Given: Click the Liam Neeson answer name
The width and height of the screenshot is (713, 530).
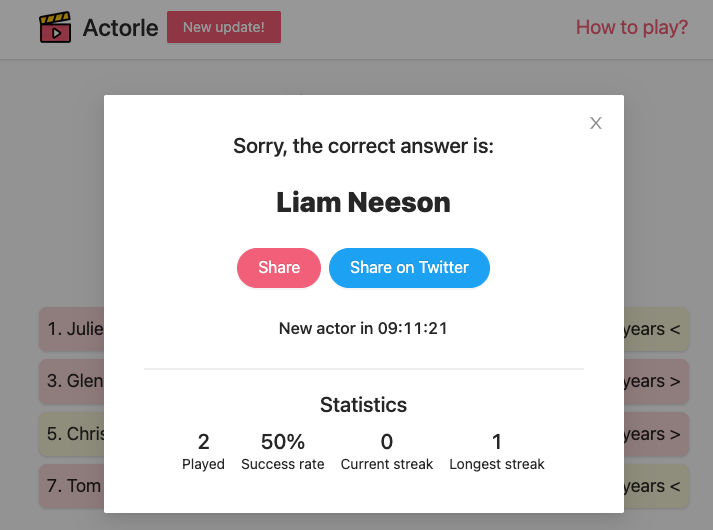Looking at the screenshot, I should pos(363,202).
